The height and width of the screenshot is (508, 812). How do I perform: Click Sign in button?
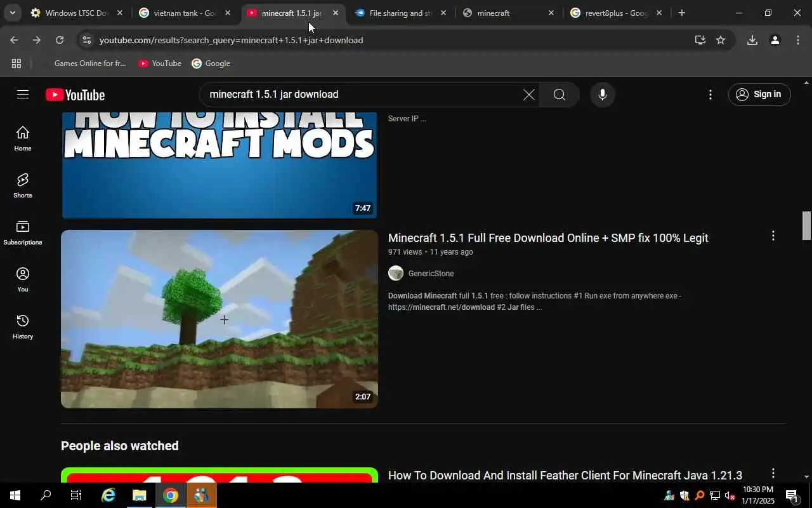point(759,95)
